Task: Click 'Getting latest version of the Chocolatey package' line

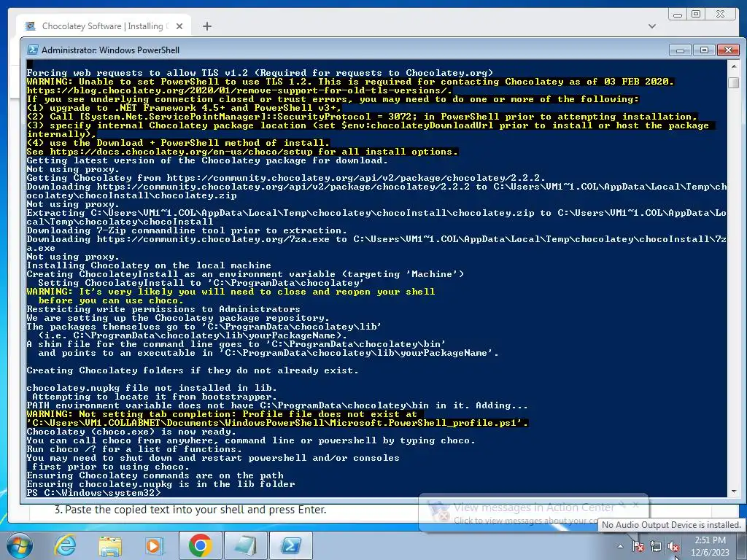Action: (207, 160)
